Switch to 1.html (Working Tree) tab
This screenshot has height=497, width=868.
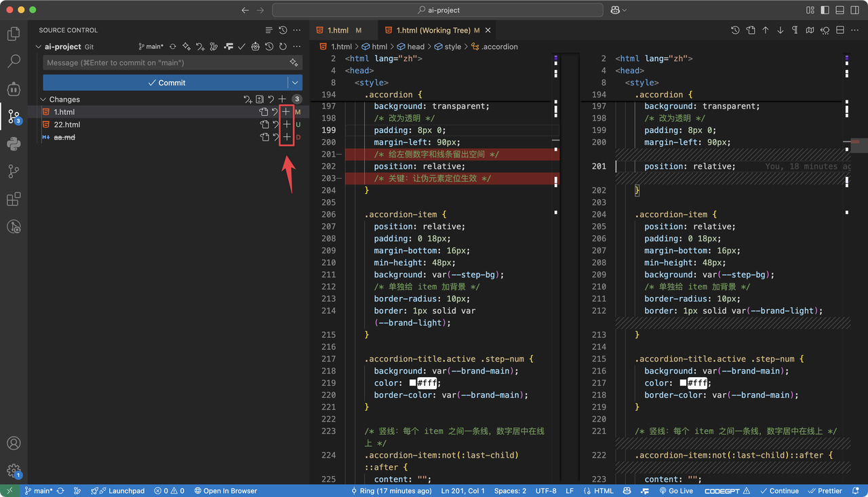tap(437, 31)
